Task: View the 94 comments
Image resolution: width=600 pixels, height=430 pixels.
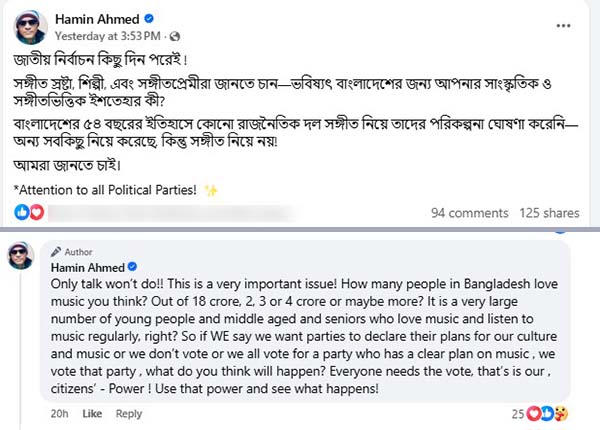Action: click(469, 212)
